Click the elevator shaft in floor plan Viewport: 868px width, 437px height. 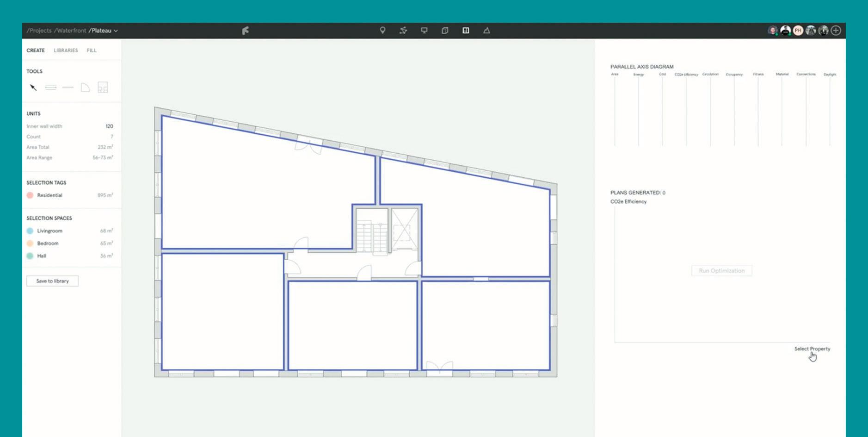[405, 229]
